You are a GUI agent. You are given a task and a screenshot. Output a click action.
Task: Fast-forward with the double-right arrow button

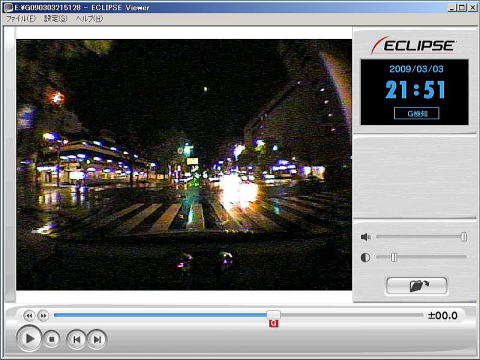point(43,315)
